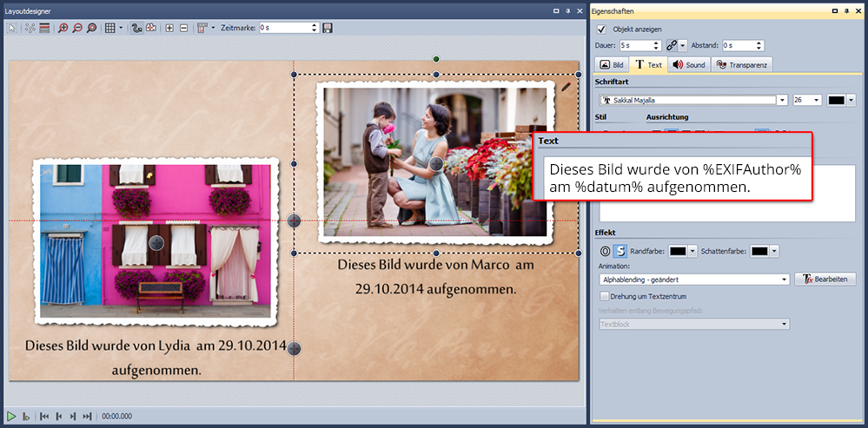Select the arrow selection tool in the toolbar
The height and width of the screenshot is (428, 868).
tap(12, 28)
